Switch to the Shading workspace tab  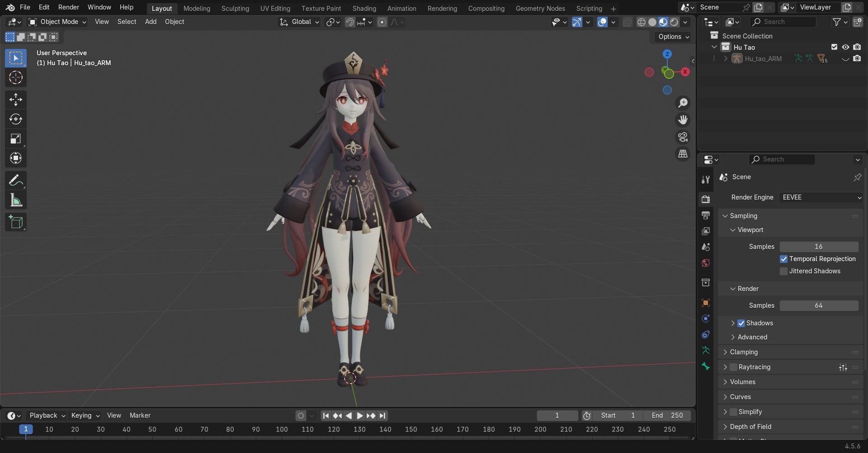click(364, 9)
